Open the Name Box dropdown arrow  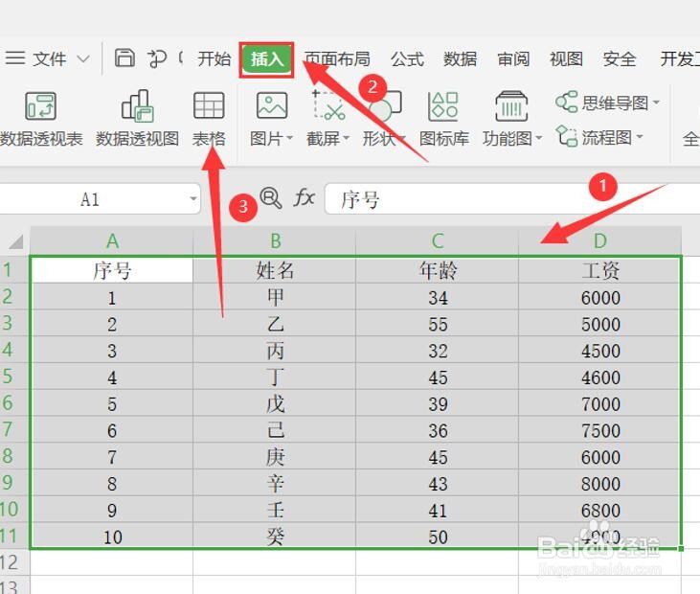pos(193,199)
